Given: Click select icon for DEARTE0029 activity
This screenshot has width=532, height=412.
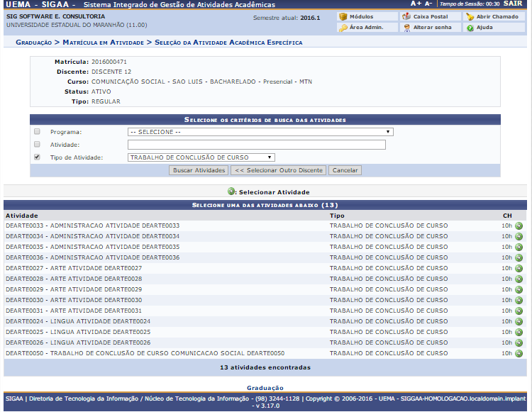Looking at the screenshot, I should [x=519, y=290].
